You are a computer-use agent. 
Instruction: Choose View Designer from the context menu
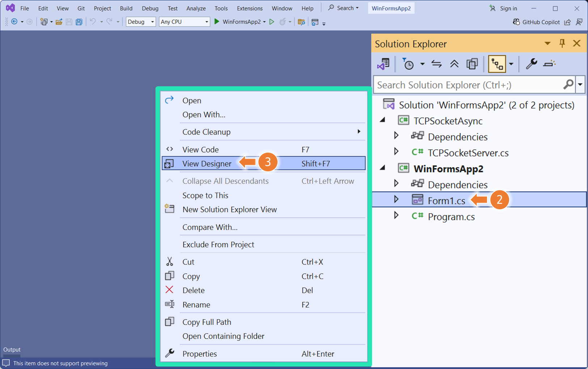click(263, 163)
